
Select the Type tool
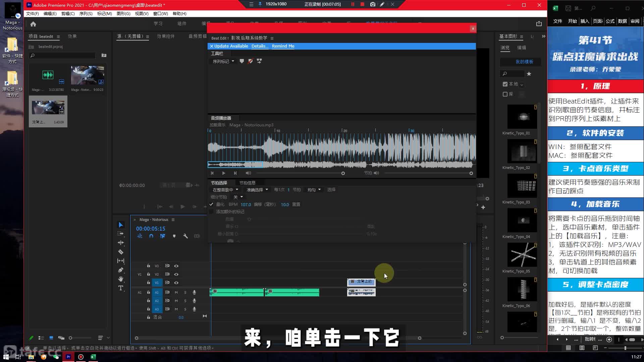tap(121, 288)
